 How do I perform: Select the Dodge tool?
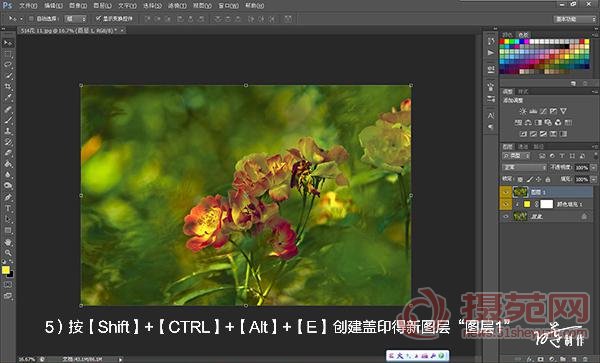[8, 186]
